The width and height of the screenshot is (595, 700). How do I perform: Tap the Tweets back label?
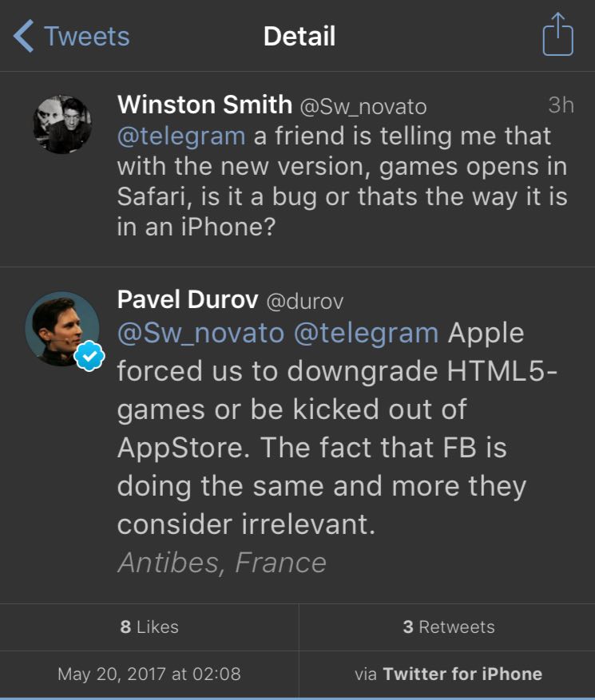point(86,37)
